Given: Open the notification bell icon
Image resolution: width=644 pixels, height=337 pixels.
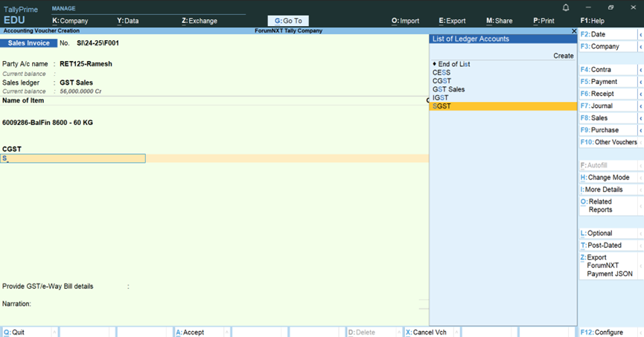Looking at the screenshot, I should (x=566, y=7).
